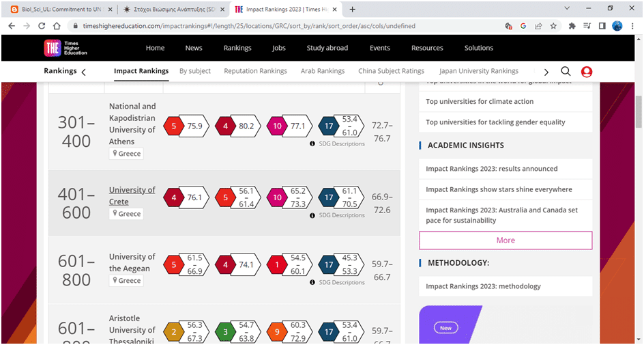Click the browser profile avatar
Image resolution: width=644 pixels, height=345 pixels.
(x=617, y=26)
